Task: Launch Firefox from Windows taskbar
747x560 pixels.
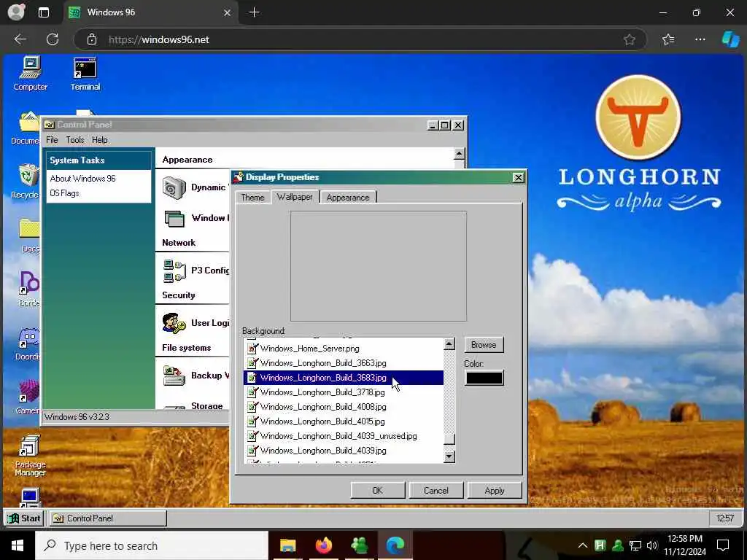Action: point(323,545)
